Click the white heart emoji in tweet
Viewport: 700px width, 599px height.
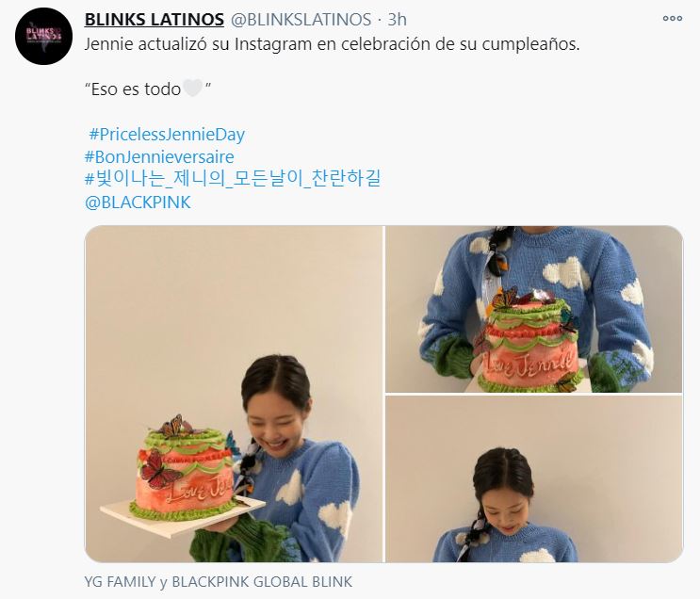193,89
